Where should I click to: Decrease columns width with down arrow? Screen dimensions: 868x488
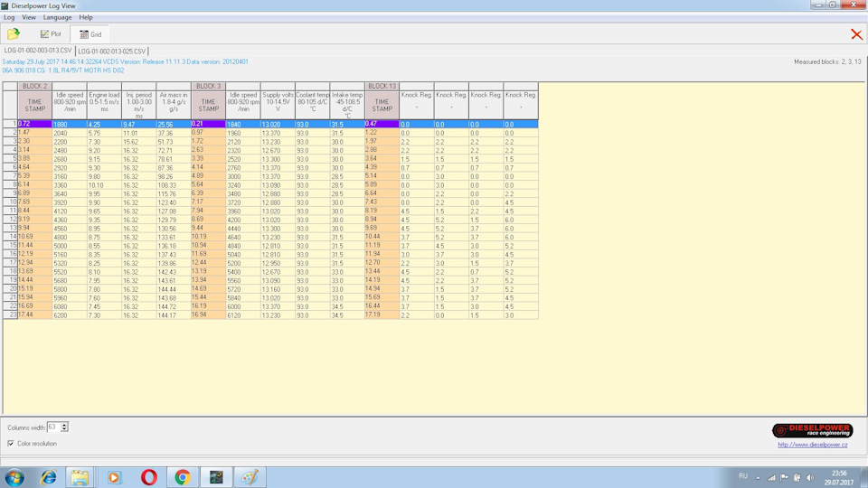64,429
